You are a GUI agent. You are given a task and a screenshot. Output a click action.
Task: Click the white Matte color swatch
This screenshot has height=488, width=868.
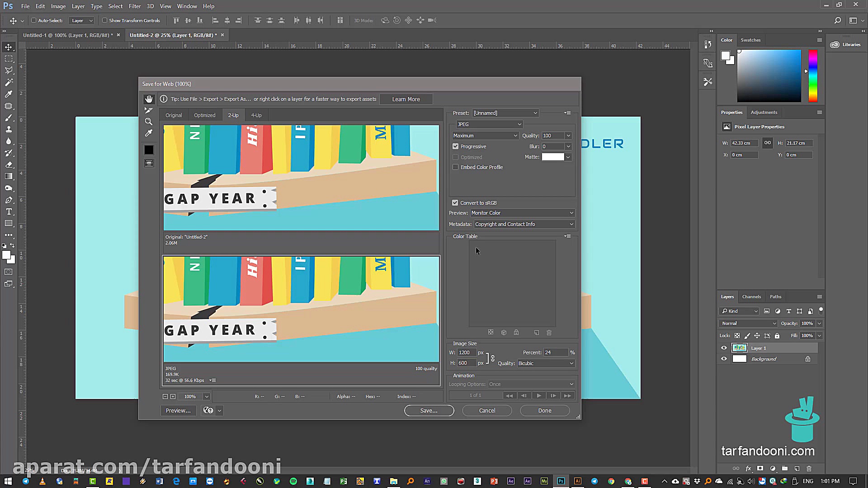[x=553, y=157]
